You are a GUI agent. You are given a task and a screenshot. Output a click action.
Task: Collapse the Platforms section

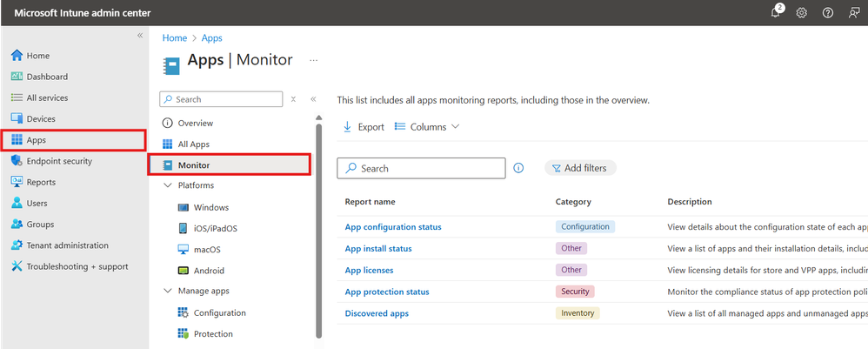coord(168,185)
